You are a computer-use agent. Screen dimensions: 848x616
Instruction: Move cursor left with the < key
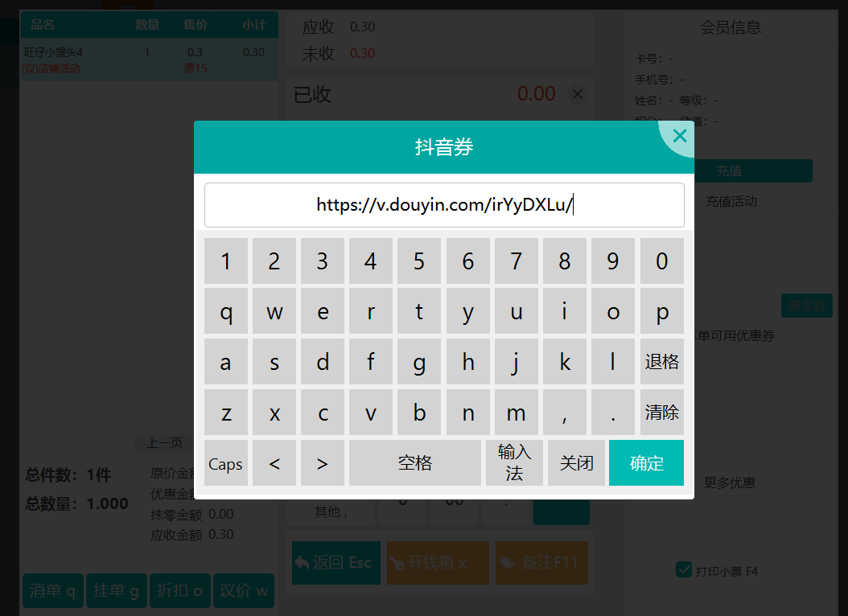(274, 463)
